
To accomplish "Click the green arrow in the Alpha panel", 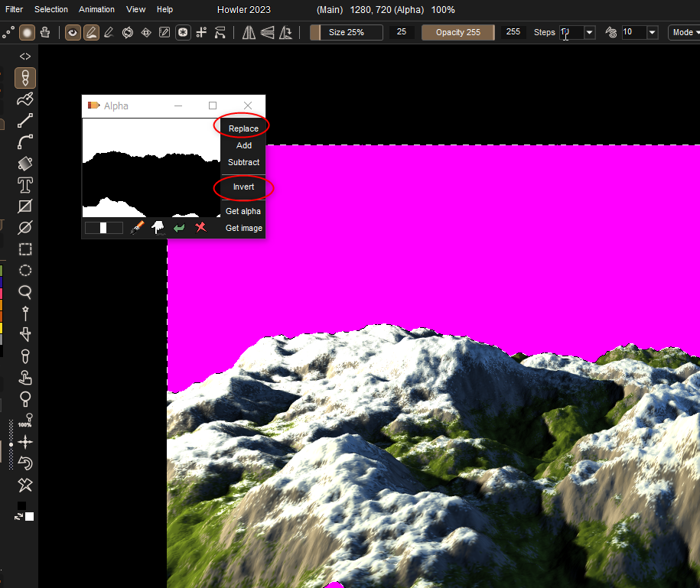I will point(179,227).
